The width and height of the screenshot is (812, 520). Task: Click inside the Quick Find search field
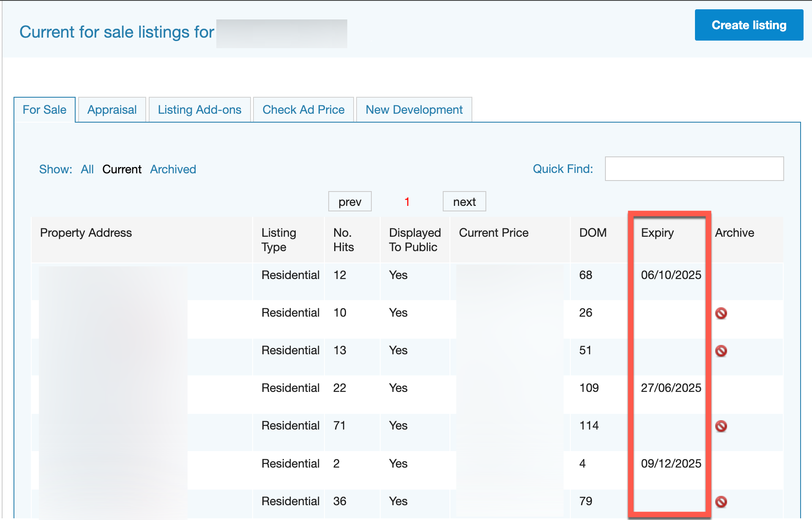(694, 169)
